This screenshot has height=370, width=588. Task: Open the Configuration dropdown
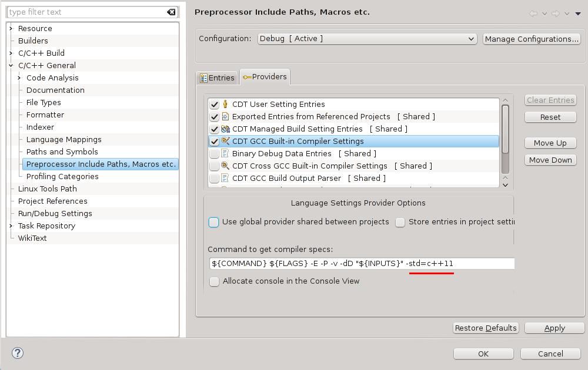pyautogui.click(x=367, y=39)
